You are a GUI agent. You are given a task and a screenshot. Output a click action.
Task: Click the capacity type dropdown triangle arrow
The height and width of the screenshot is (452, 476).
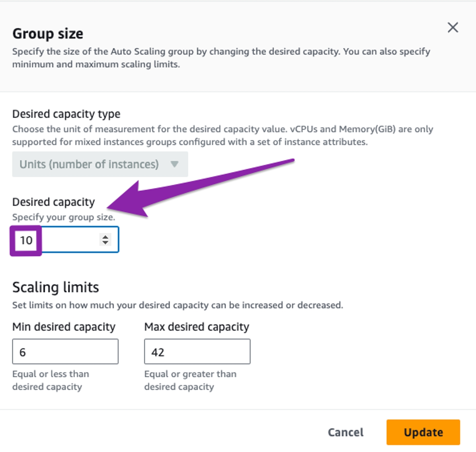point(175,164)
